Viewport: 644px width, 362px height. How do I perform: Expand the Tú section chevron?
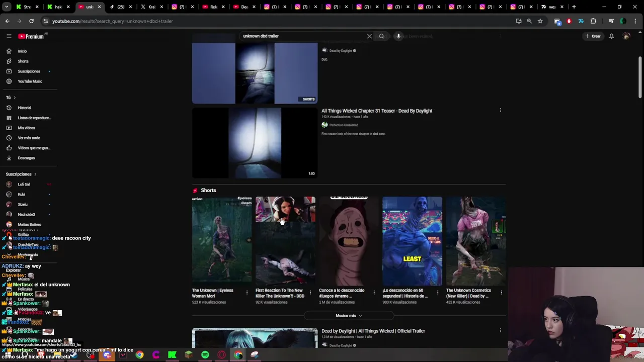click(x=15, y=98)
